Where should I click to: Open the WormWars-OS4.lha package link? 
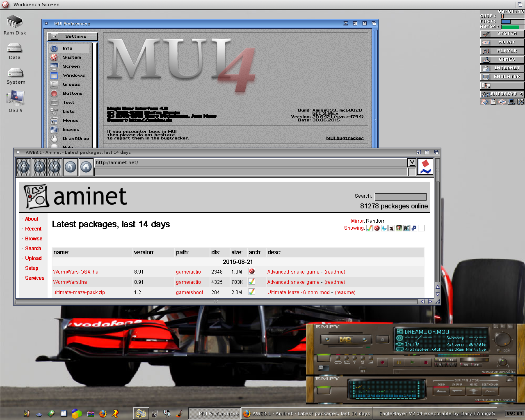(76, 272)
